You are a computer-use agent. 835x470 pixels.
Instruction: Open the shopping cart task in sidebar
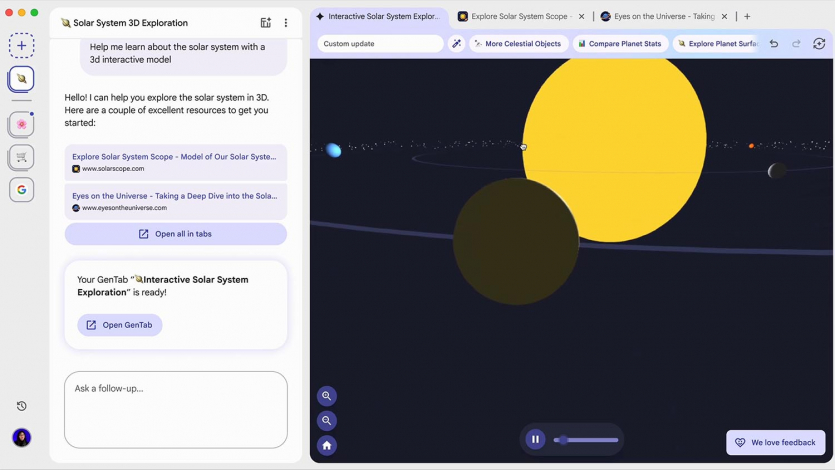tap(21, 157)
